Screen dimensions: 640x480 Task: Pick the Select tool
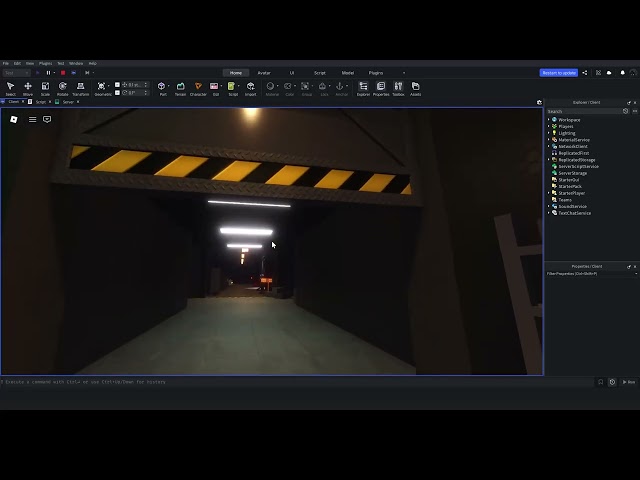coord(11,89)
